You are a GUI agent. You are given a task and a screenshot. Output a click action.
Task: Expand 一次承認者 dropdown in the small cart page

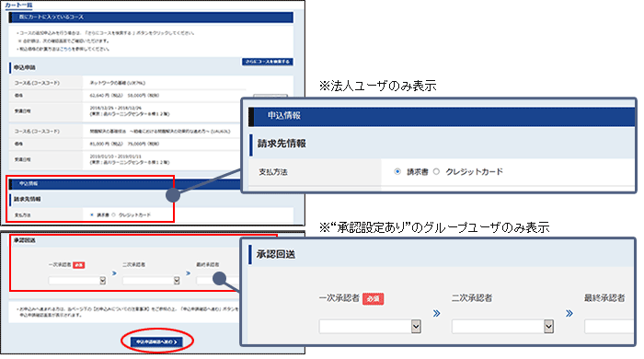(77, 281)
